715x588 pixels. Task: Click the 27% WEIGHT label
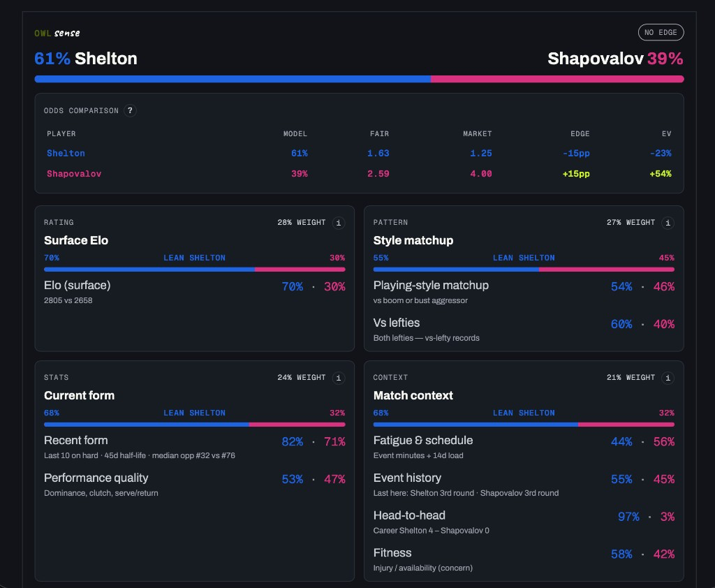(631, 222)
